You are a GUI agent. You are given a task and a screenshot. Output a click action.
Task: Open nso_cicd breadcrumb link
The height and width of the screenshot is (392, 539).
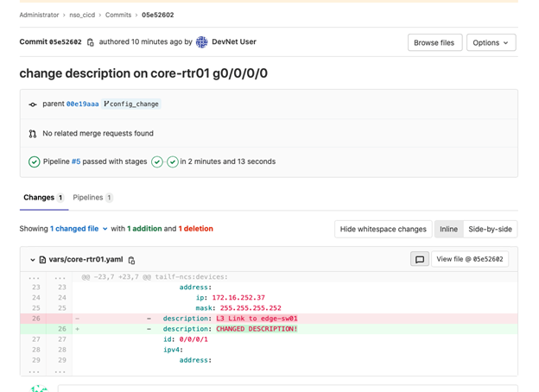82,15
